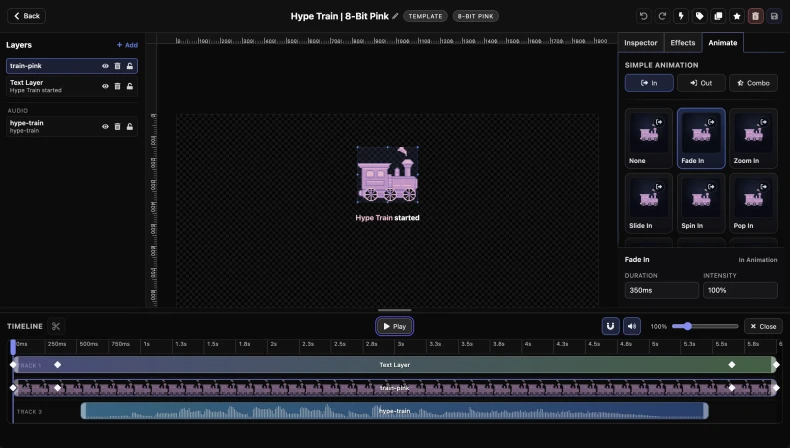This screenshot has height=448, width=790.
Task: Open the tag icon button
Action: pos(699,16)
